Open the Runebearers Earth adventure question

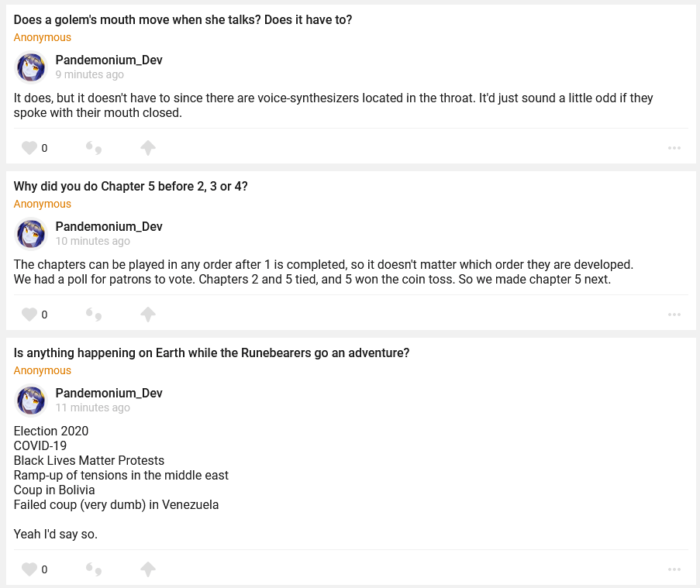click(x=212, y=352)
